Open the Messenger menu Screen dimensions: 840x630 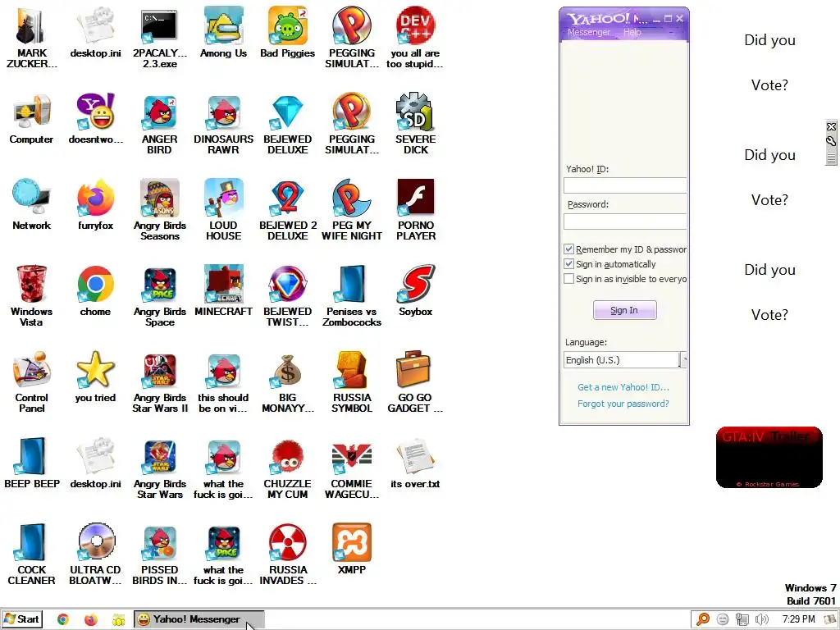[589, 32]
